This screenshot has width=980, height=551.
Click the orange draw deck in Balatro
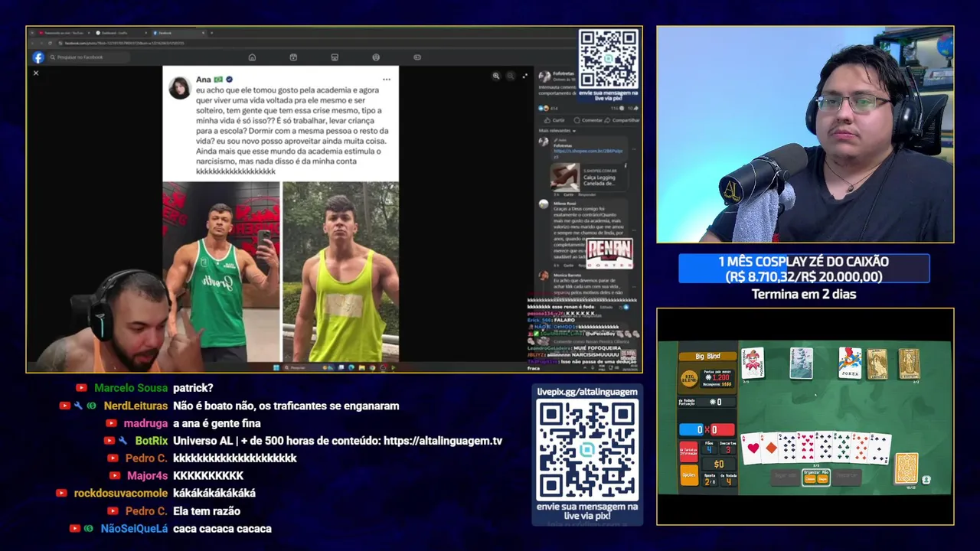tap(906, 468)
